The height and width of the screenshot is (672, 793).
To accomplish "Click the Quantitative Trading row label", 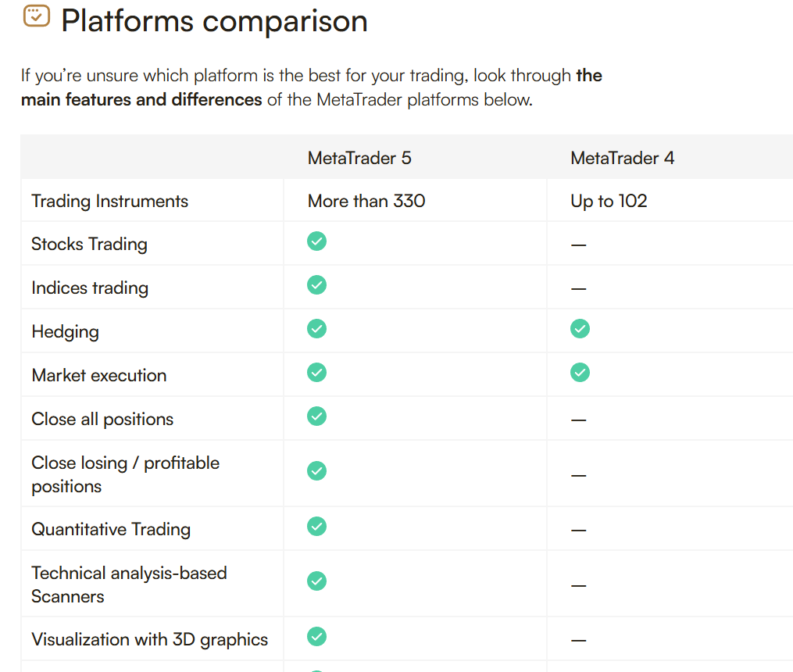I will (111, 530).
